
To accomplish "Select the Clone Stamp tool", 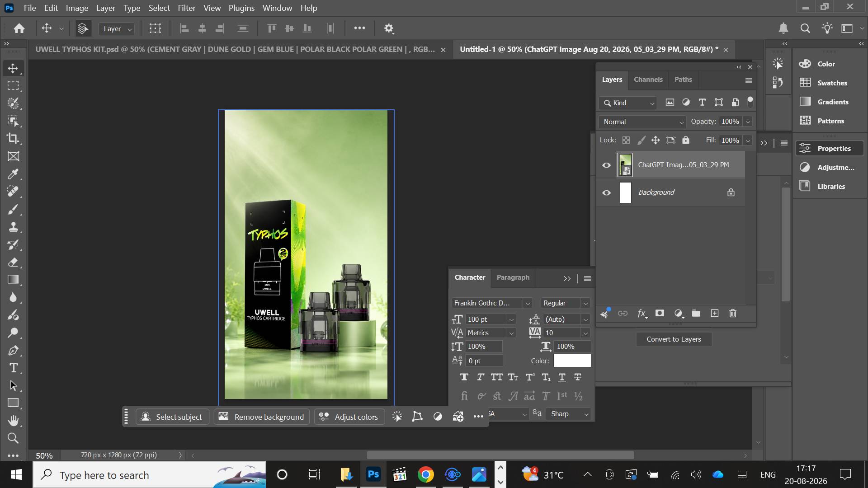I will coord(13,227).
